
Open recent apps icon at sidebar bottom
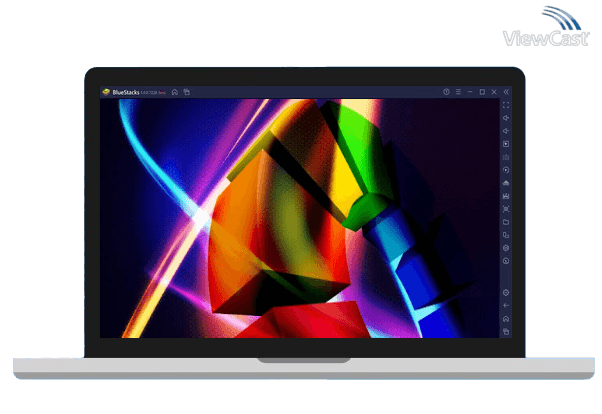point(506,331)
